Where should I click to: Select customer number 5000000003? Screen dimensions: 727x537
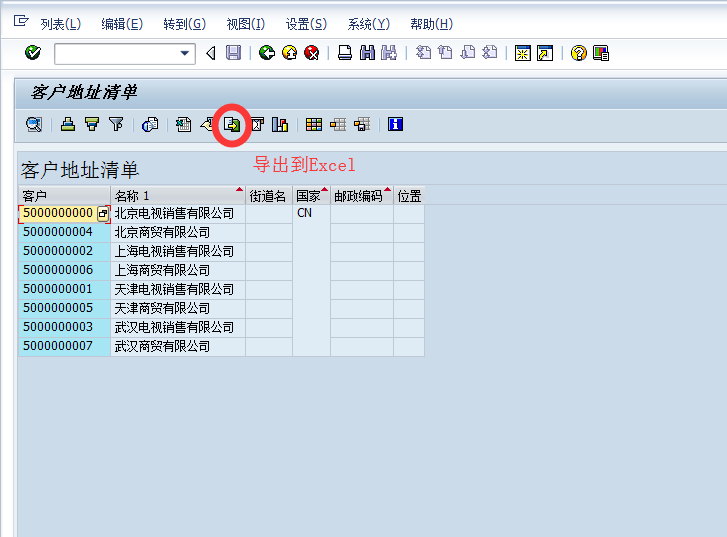click(64, 327)
